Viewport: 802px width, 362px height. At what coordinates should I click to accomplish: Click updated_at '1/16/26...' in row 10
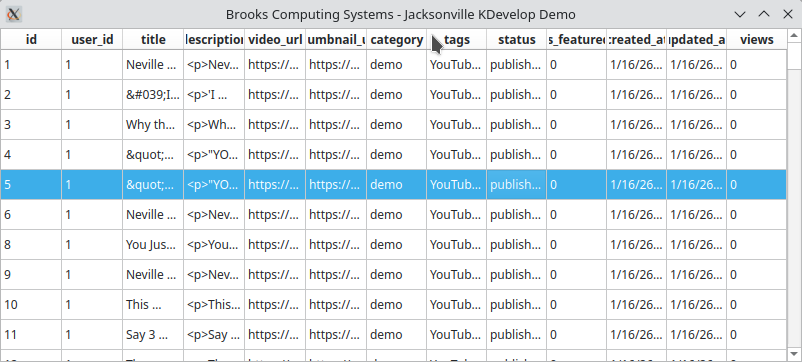[696, 305]
